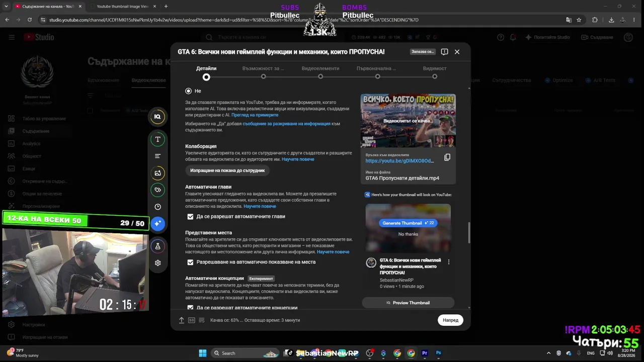This screenshot has width=644, height=362.
Task: Open the clock schedule icon in the side strip
Action: (157, 207)
